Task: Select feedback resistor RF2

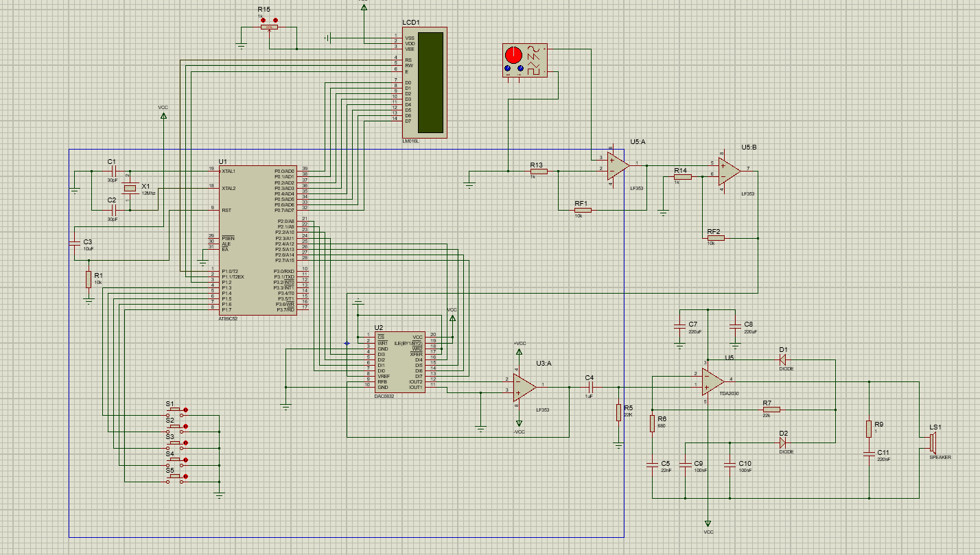Action: pyautogui.click(x=715, y=238)
